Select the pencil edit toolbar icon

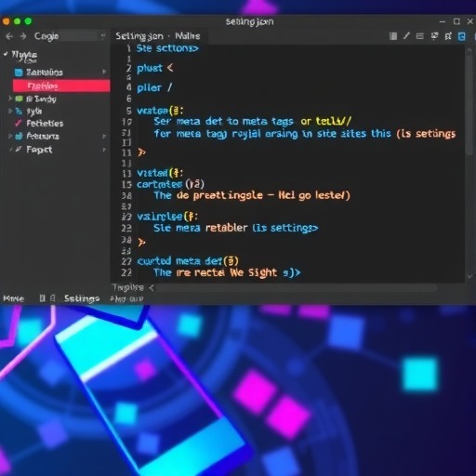[x=406, y=36]
